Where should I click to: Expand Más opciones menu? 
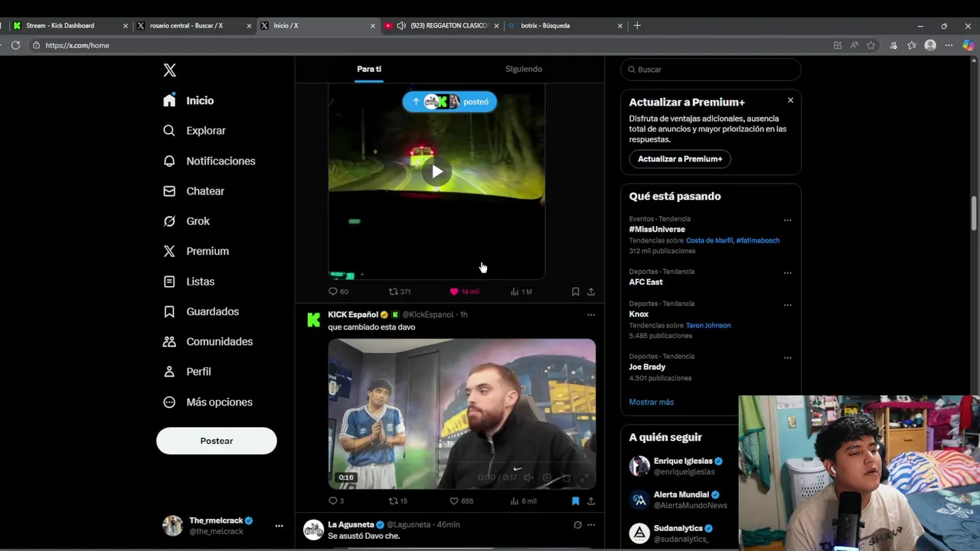(x=207, y=402)
